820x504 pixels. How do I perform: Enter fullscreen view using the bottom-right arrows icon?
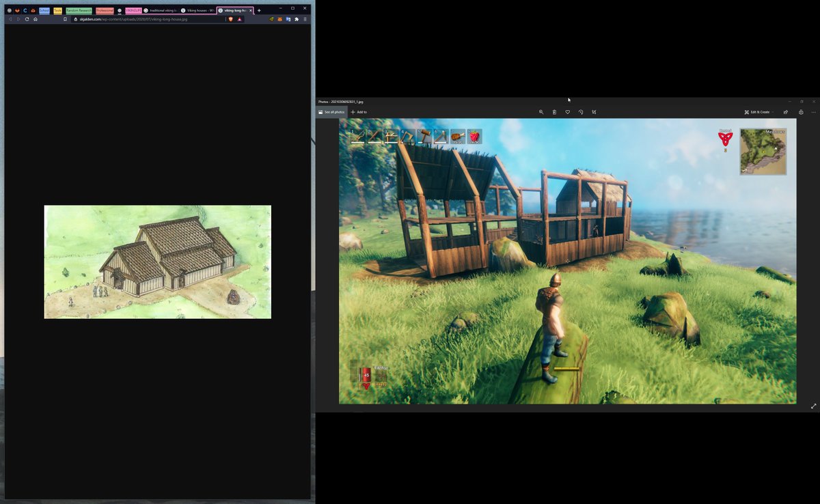point(814,406)
